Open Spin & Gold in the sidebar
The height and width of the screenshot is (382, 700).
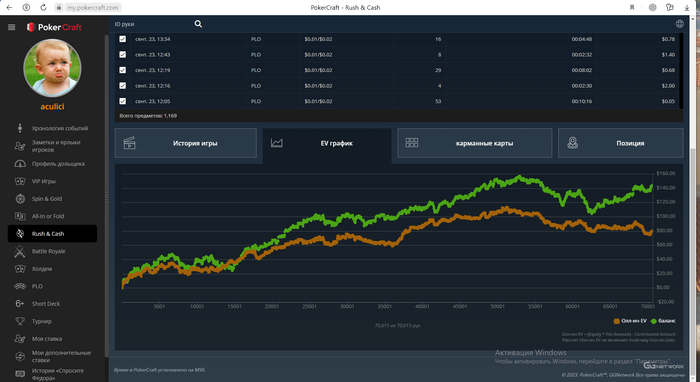47,199
